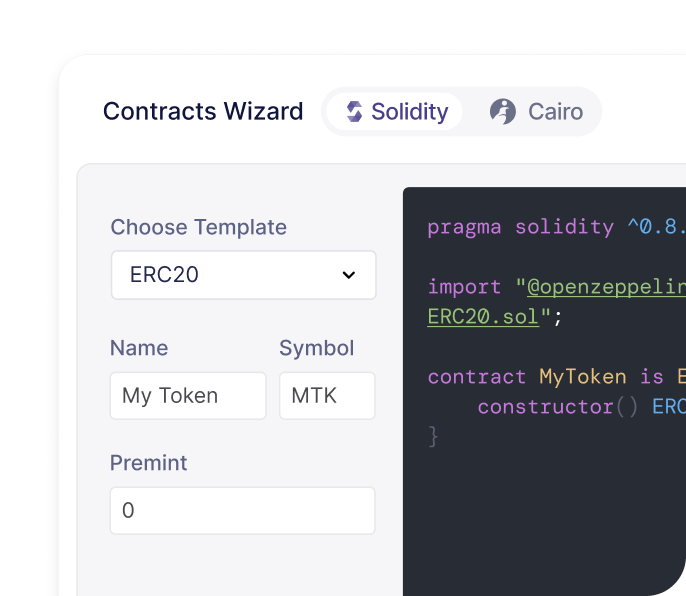Viewport: 686px width, 596px height.
Task: Switch to the Solidity tab label
Action: (x=409, y=112)
